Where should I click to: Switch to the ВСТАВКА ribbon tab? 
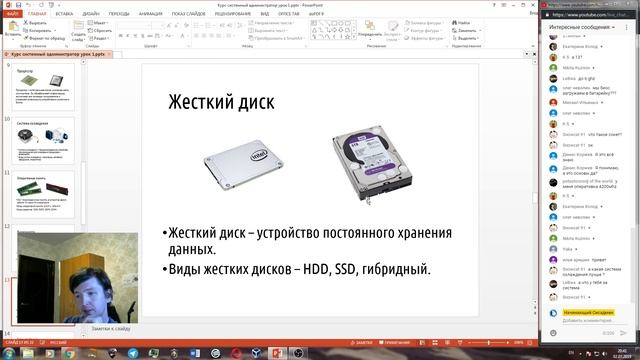(64, 14)
